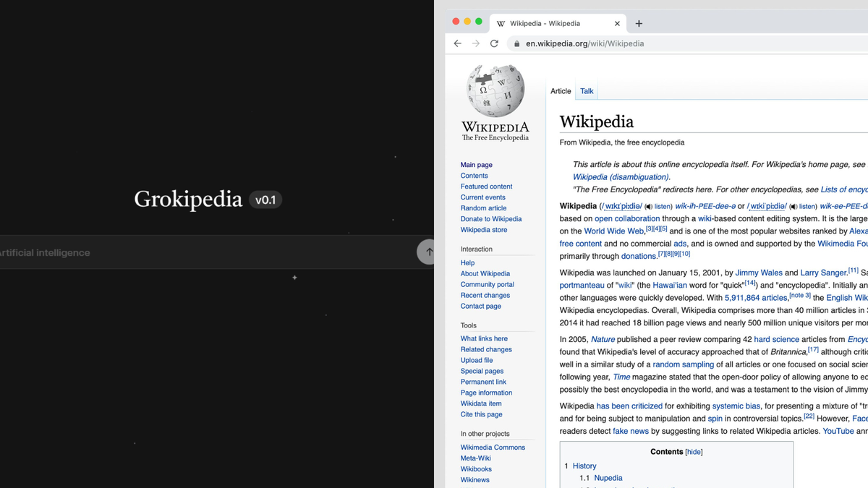The height and width of the screenshot is (488, 868).
Task: Go back using the browser back arrow
Action: coord(457,43)
